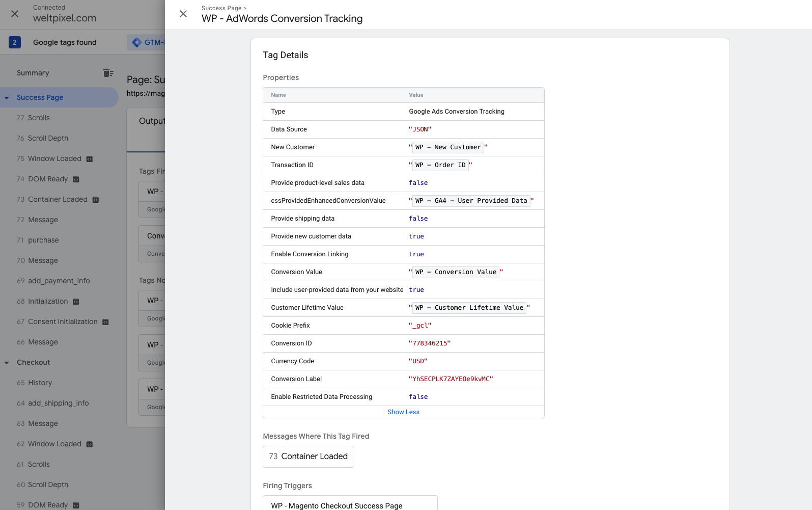Select event 70 Message
This screenshot has width=812, height=510.
tap(37, 260)
